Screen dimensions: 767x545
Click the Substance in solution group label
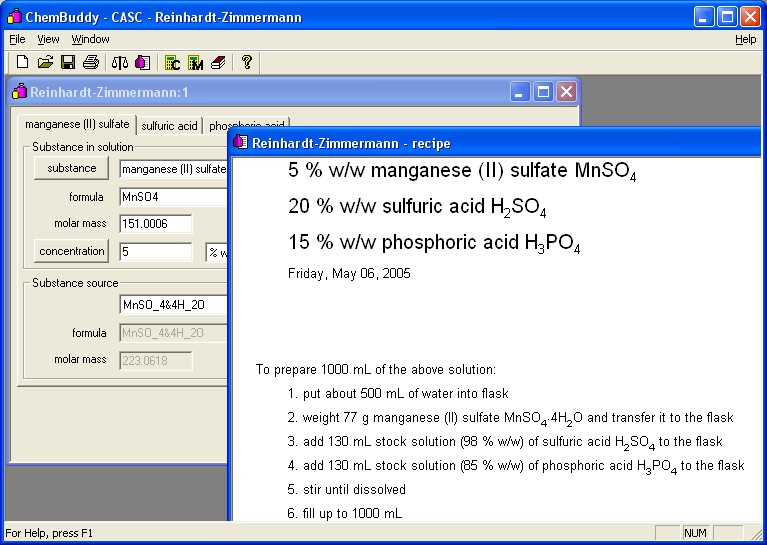pyautogui.click(x=83, y=147)
